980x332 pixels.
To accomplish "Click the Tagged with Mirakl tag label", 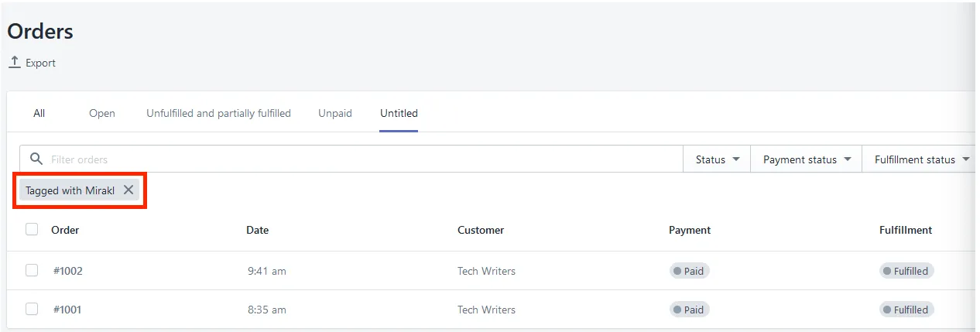I will click(x=70, y=190).
